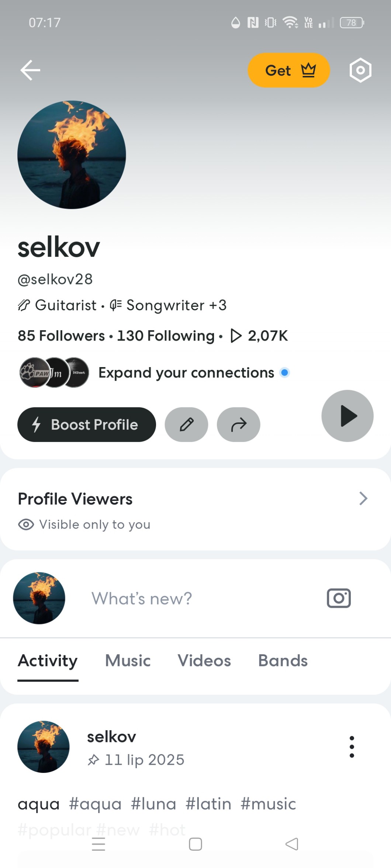Open settings via the hexagon icon
Image resolution: width=391 pixels, height=868 pixels.
[x=360, y=70]
